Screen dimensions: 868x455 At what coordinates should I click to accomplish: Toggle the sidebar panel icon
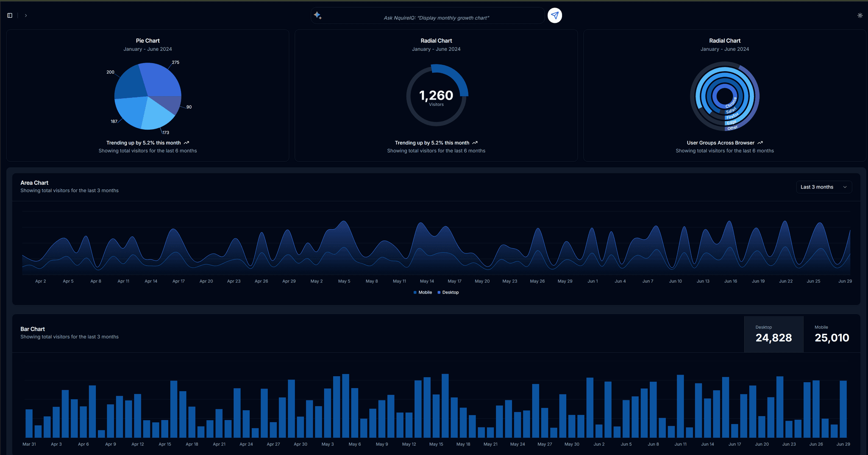(x=9, y=15)
